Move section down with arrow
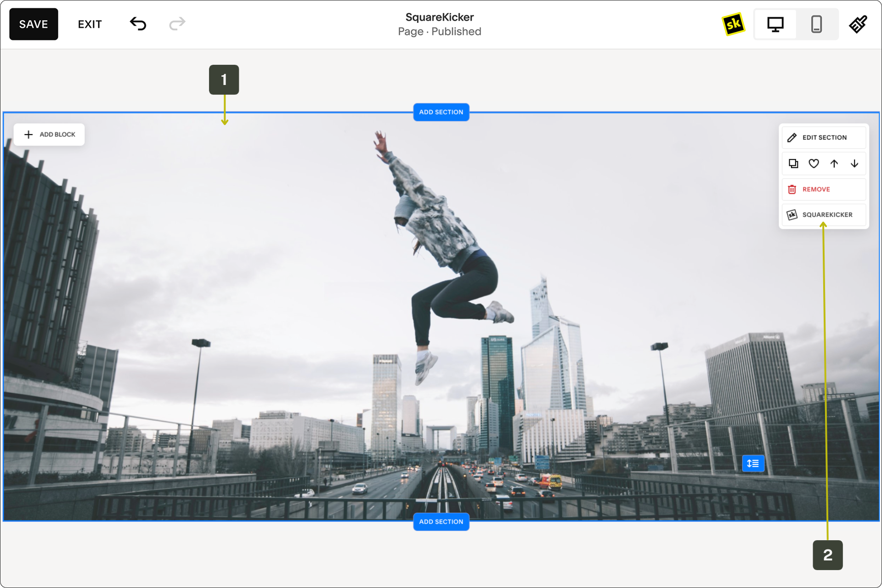This screenshot has height=588, width=882. [854, 164]
